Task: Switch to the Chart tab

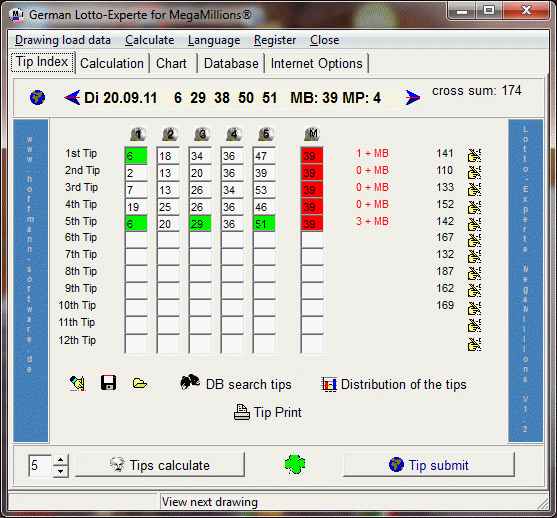Action: click(171, 64)
